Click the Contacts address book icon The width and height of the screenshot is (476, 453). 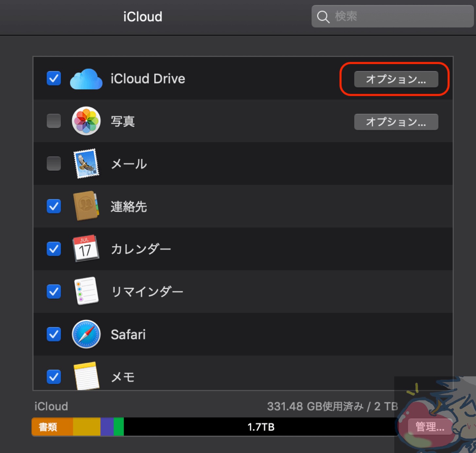[x=86, y=206]
